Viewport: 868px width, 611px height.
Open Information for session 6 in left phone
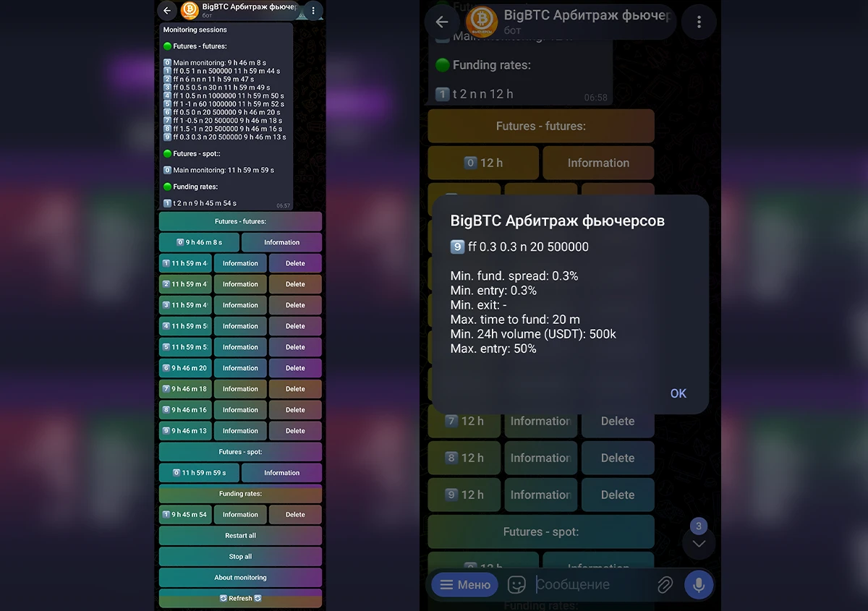pos(240,368)
